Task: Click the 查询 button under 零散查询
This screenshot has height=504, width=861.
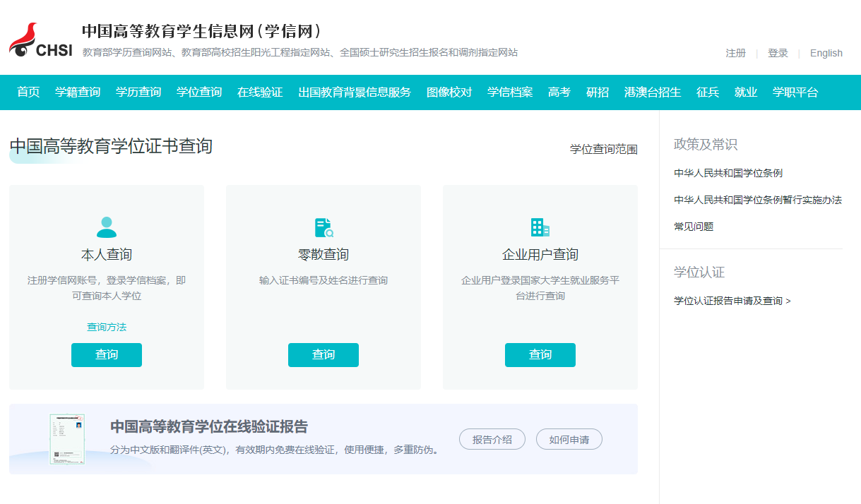Action: [323, 355]
